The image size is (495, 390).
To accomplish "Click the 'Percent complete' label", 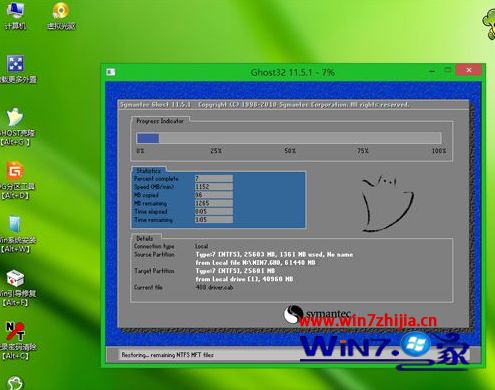I will (x=156, y=179).
